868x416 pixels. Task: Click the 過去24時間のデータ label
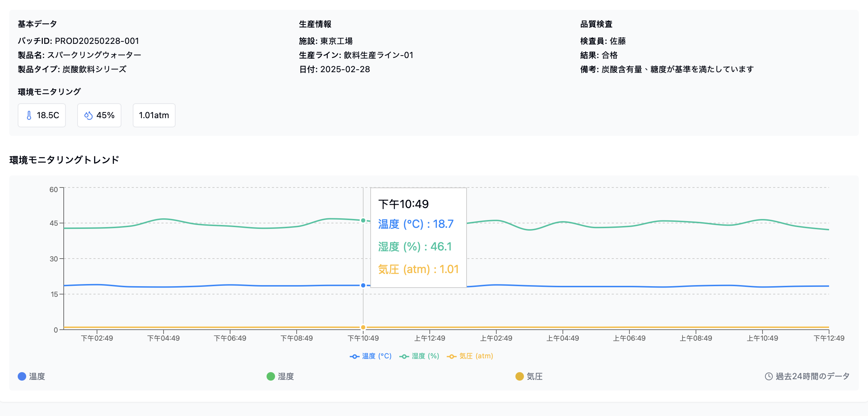click(812, 376)
